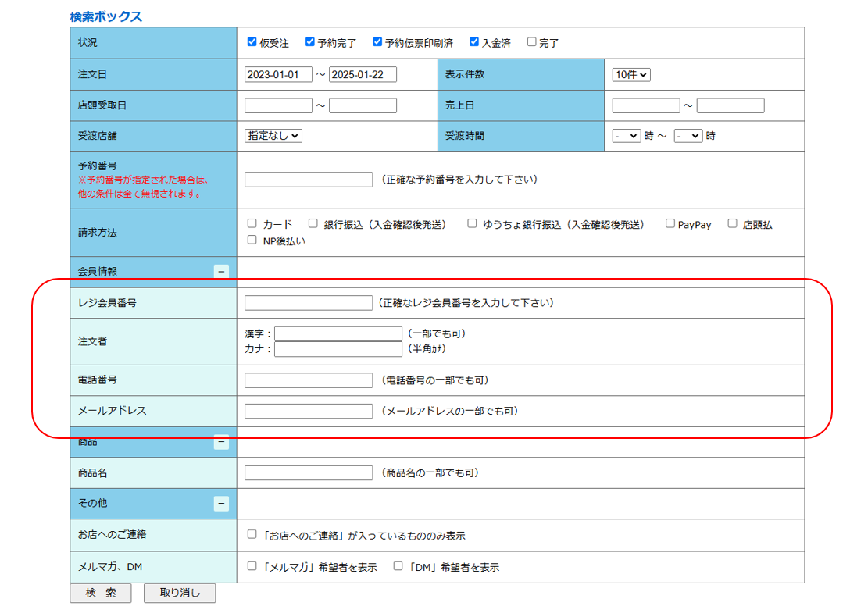Focus the 予約番号 input field
This screenshot has width=868, height=606.
[309, 180]
